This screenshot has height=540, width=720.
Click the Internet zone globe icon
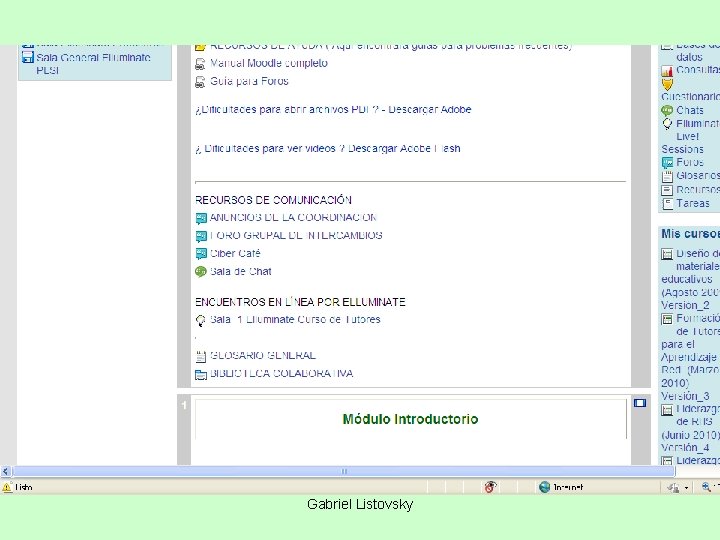click(544, 487)
